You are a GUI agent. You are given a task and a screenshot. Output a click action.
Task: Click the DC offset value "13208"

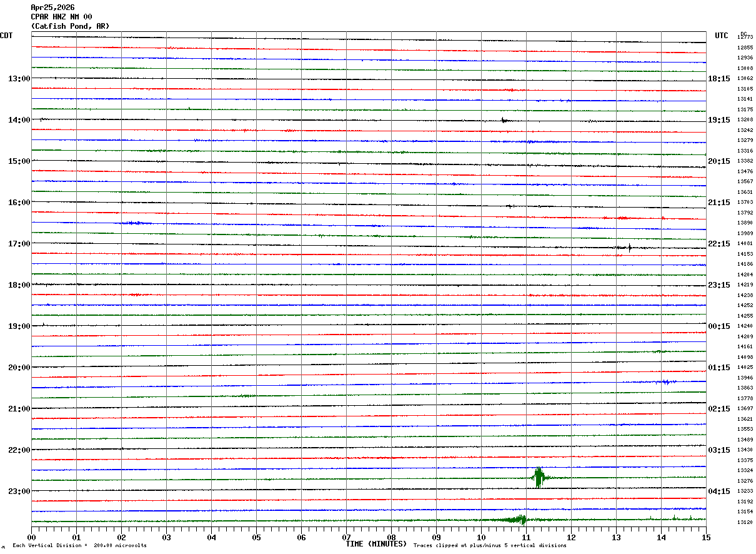point(745,120)
